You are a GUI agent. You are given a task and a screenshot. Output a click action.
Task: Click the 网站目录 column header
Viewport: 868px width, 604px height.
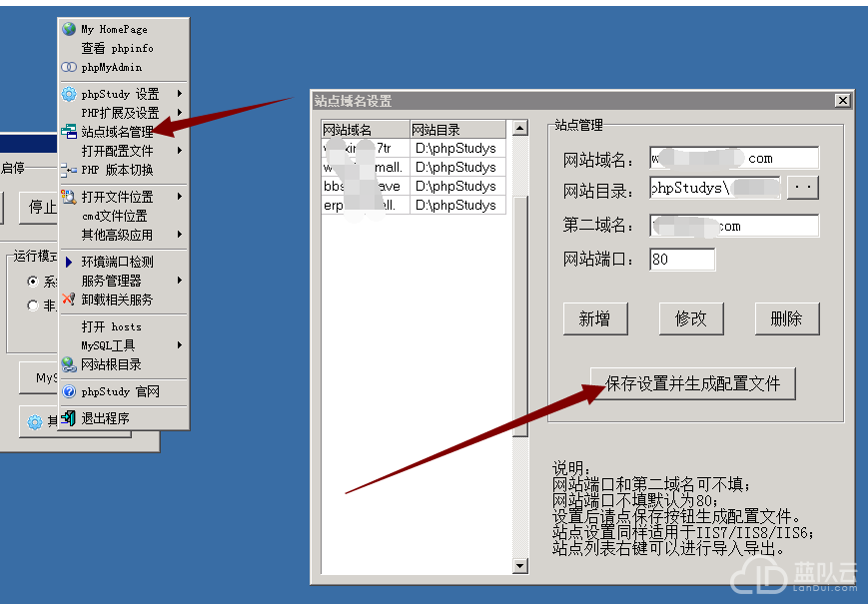457,130
